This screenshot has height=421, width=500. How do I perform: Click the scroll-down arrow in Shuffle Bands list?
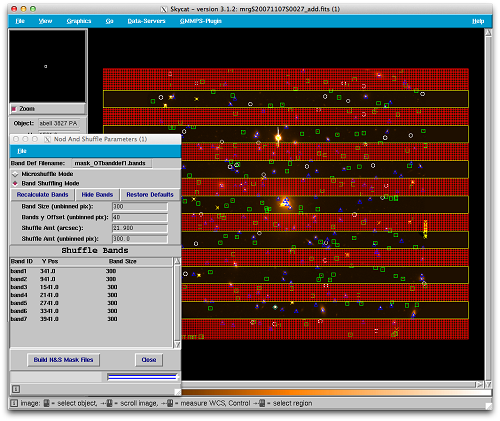[177, 344]
